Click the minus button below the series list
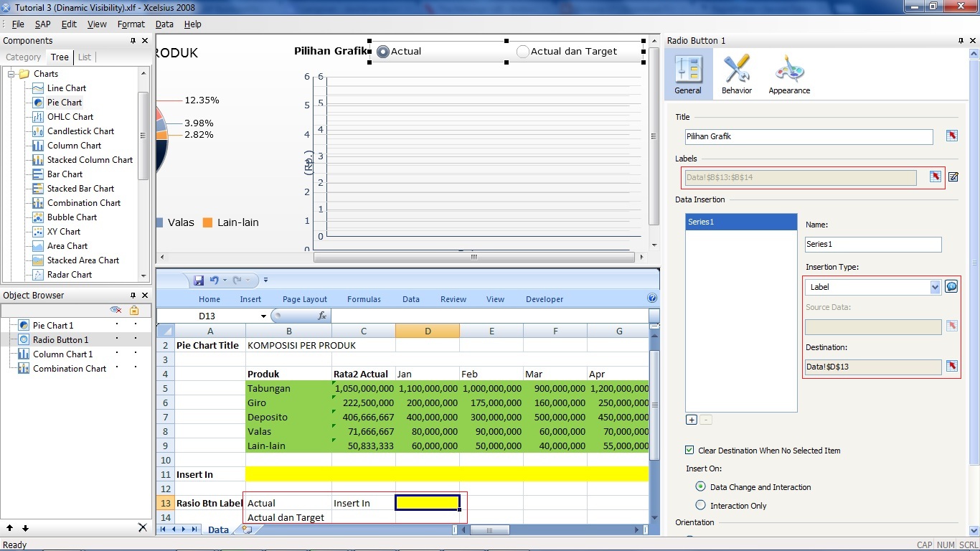This screenshot has width=980, height=551. [707, 419]
